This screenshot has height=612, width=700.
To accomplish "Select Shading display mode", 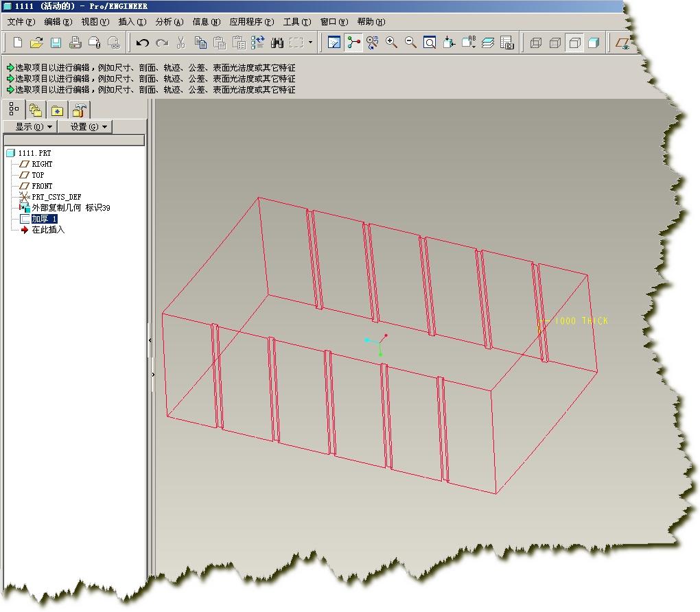I will pyautogui.click(x=594, y=43).
